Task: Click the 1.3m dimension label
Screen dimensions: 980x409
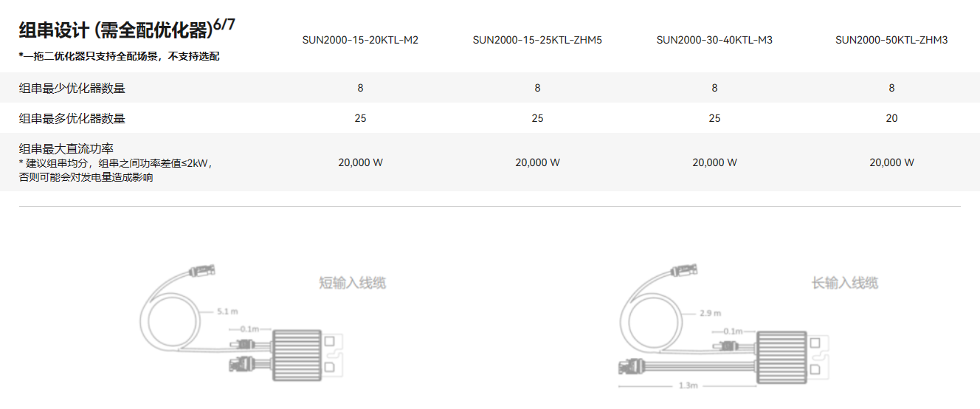Action: 689,385
